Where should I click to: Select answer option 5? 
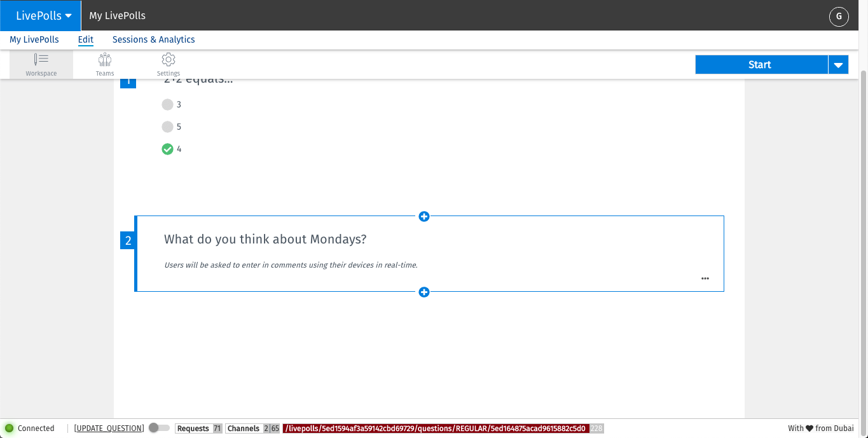[167, 127]
